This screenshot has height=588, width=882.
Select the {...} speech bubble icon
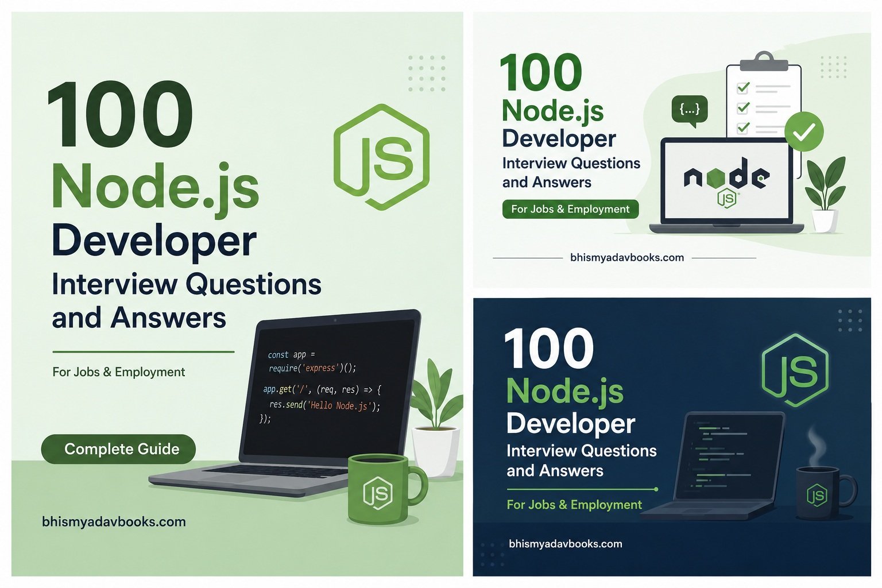(690, 110)
